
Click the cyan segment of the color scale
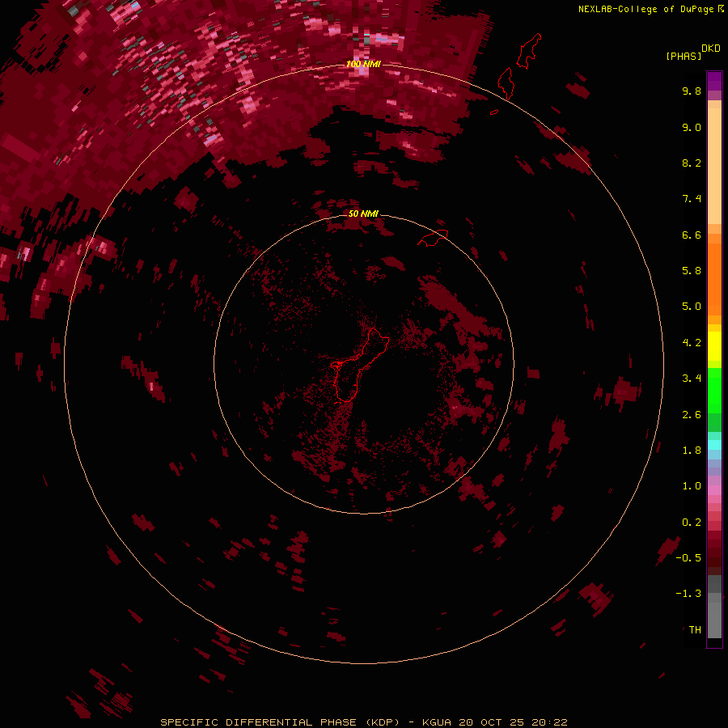pos(714,445)
